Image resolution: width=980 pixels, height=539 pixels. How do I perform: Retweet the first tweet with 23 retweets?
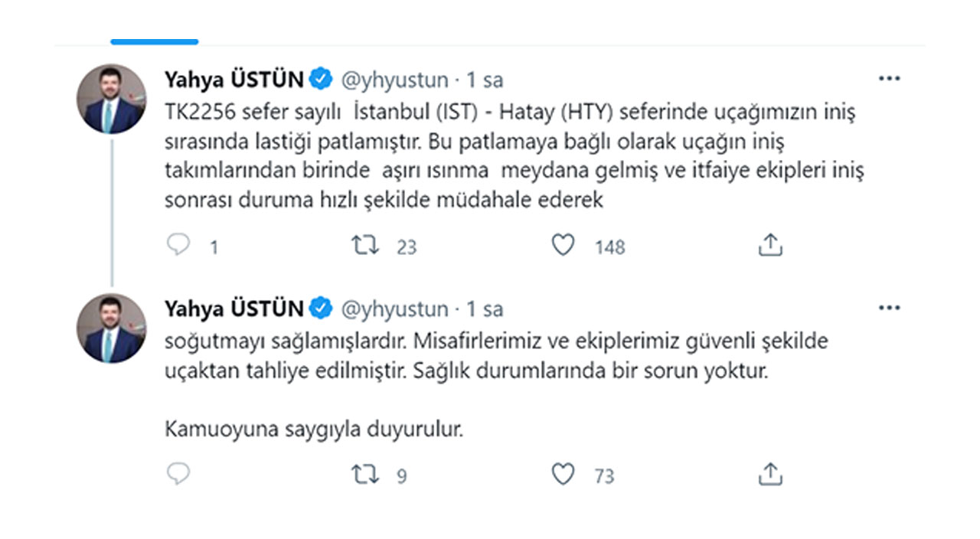pos(365,245)
